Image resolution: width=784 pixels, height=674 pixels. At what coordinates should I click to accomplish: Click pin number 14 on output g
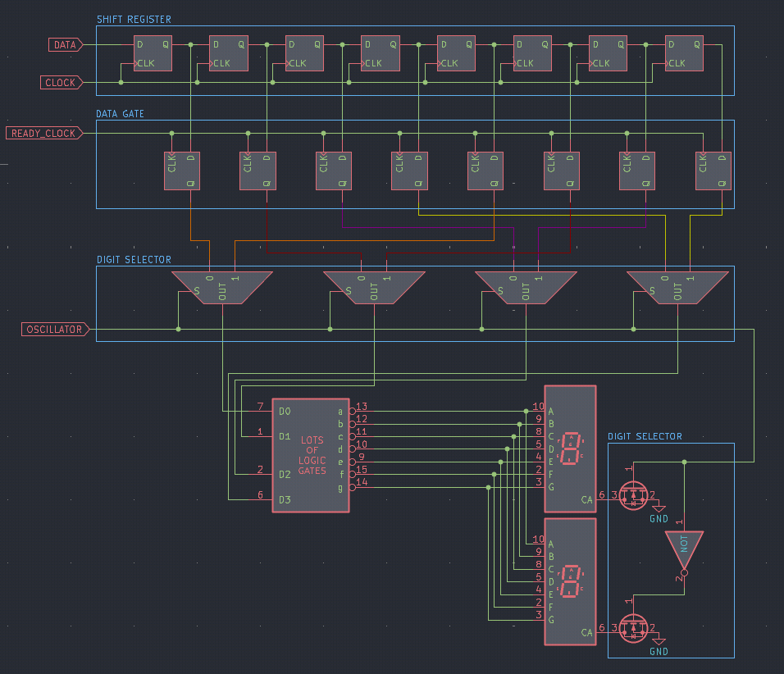coord(362,482)
